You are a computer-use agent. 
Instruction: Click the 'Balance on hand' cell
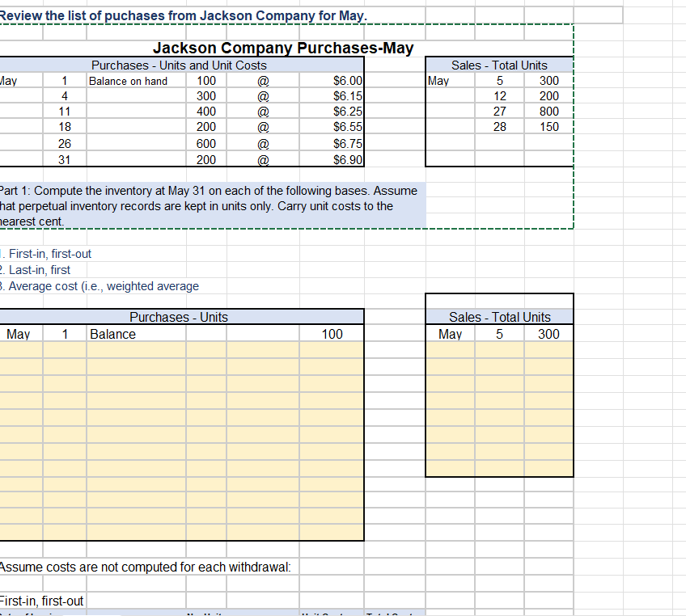click(x=136, y=81)
